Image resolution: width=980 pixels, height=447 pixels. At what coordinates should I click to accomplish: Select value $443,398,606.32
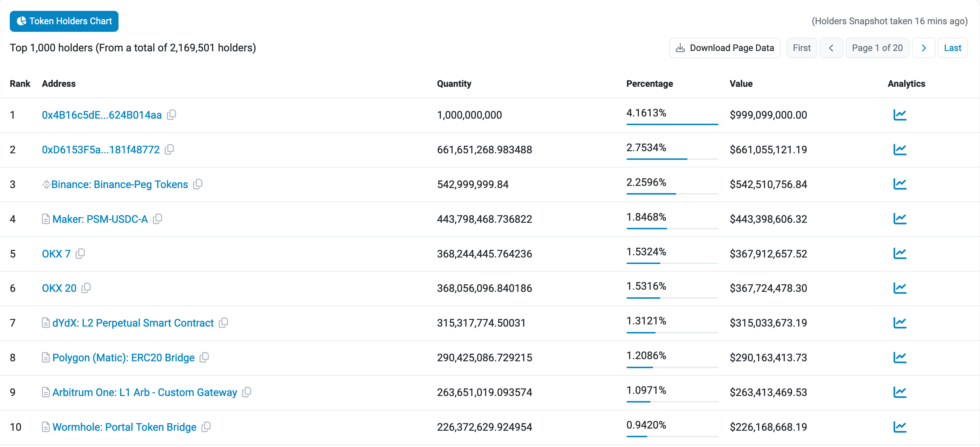pos(768,218)
